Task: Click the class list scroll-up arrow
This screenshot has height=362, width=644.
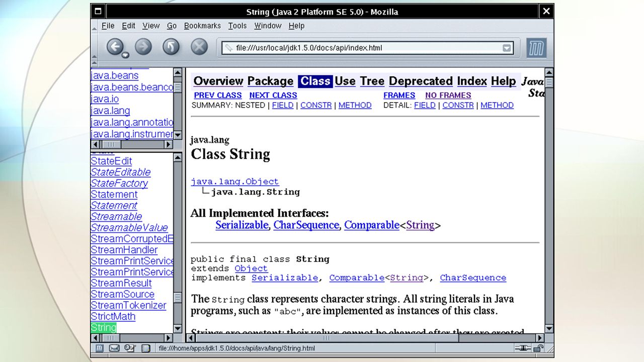Action: [178, 157]
